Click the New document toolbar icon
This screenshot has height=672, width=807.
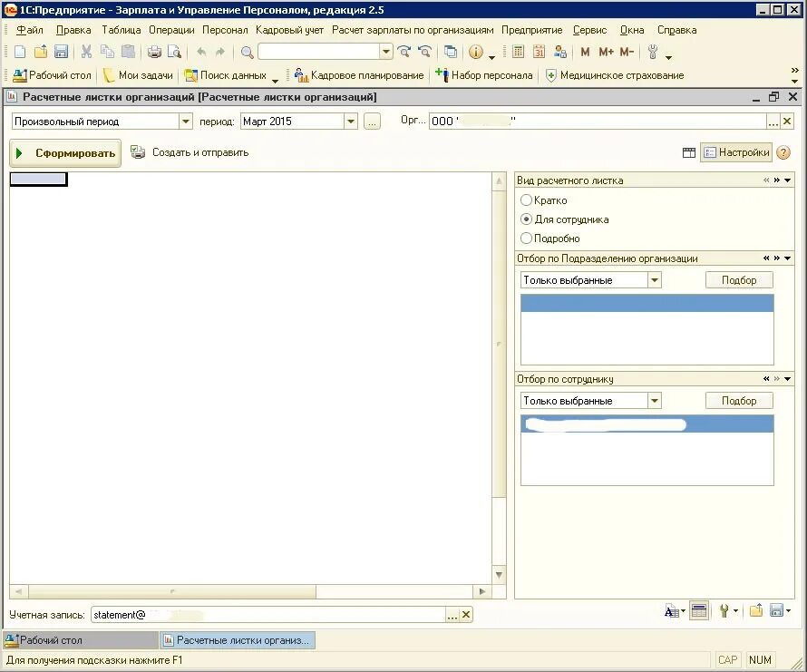click(x=20, y=52)
